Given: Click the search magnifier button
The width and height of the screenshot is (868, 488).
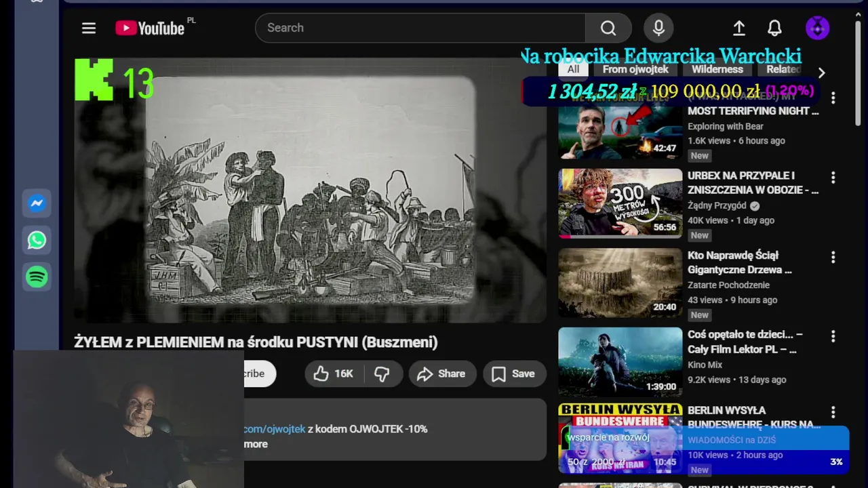Looking at the screenshot, I should tap(608, 28).
